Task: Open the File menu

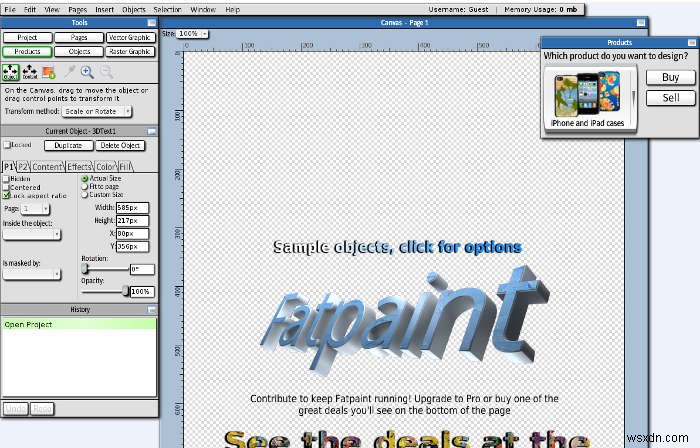Action: point(10,9)
